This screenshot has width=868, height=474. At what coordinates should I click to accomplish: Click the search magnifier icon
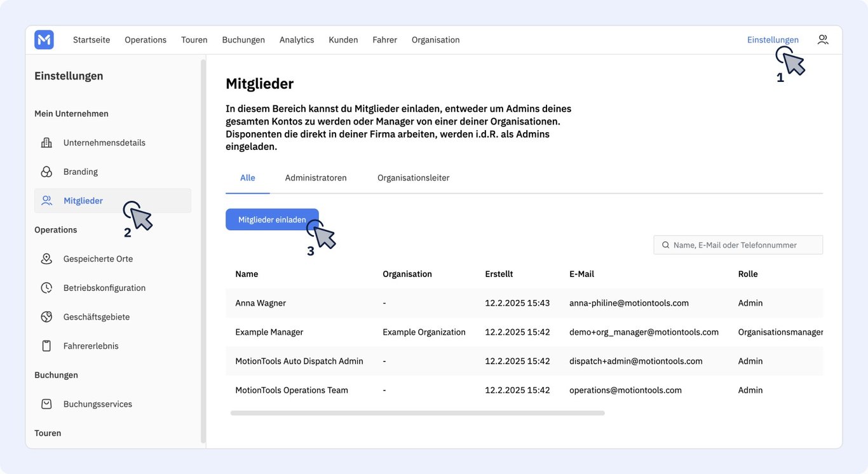coord(666,245)
